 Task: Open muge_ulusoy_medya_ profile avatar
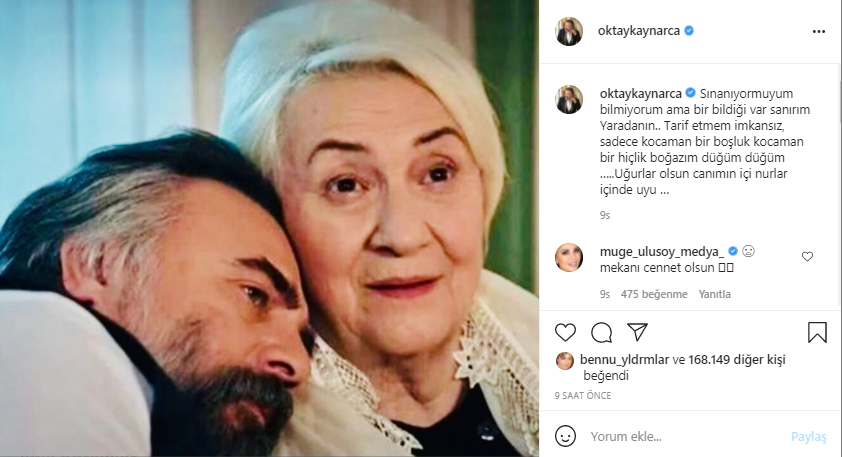[x=569, y=257]
